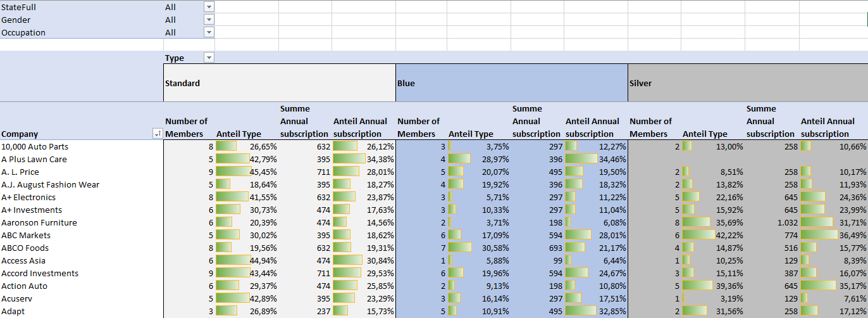Image resolution: width=868 pixels, height=318 pixels.
Task: Select the Standard type header cell
Action: (x=280, y=83)
